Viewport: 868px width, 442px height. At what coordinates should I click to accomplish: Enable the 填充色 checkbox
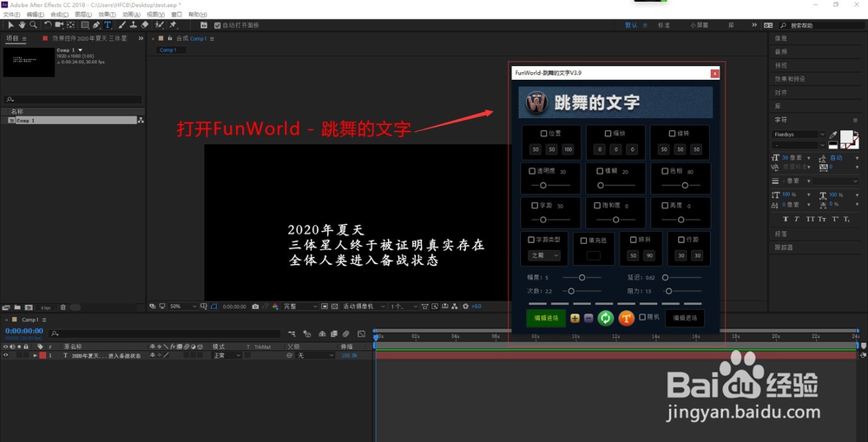pos(583,241)
